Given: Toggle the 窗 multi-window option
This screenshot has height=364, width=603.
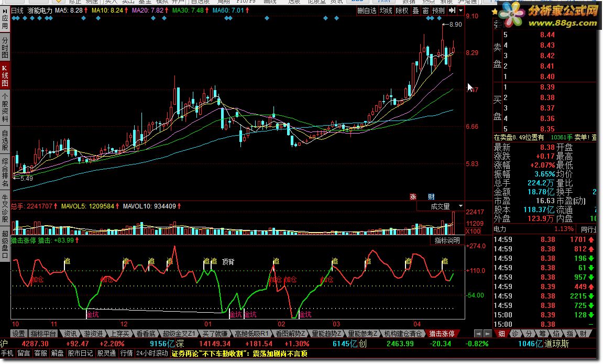Looking at the screenshot, I should [x=426, y=11].
